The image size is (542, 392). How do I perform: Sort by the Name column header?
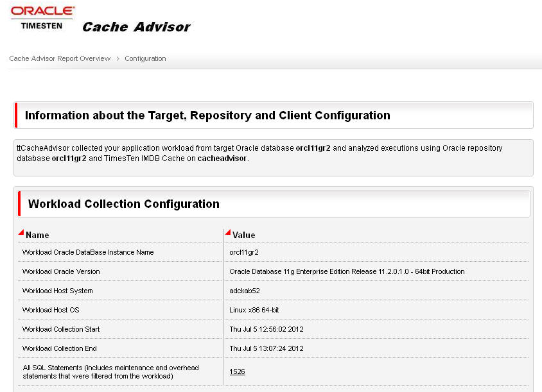(x=37, y=235)
